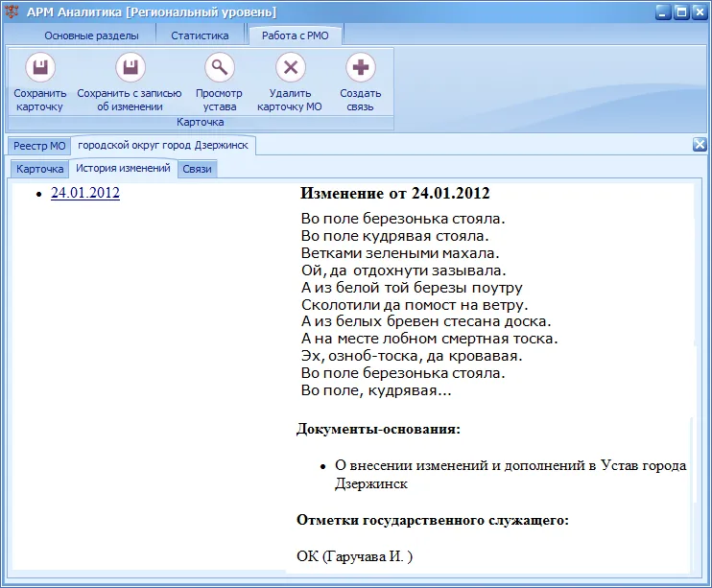Open the Связи sub-tab
The height and width of the screenshot is (588, 712).
pyautogui.click(x=197, y=169)
